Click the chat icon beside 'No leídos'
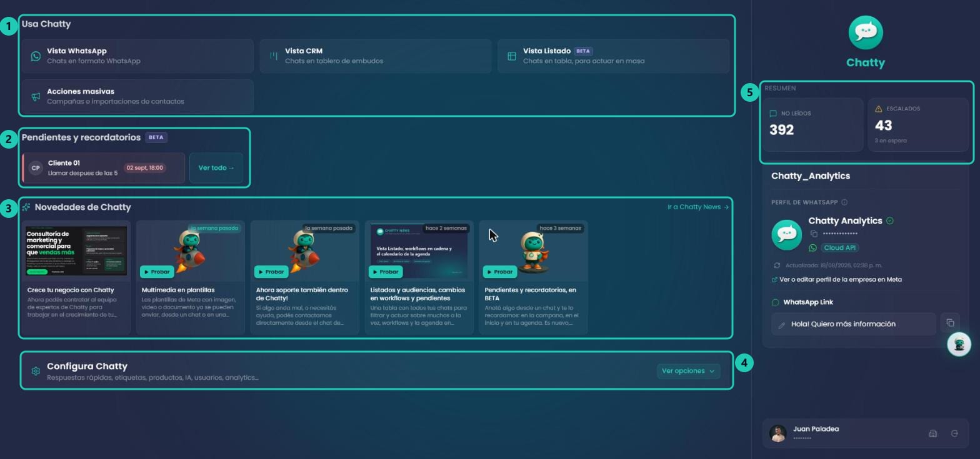The image size is (980, 459). click(x=773, y=114)
